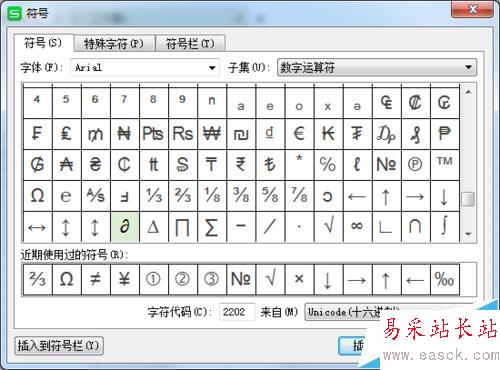This screenshot has height=370, width=500.
Task: Select the summation ∑ symbol
Action: click(x=212, y=227)
